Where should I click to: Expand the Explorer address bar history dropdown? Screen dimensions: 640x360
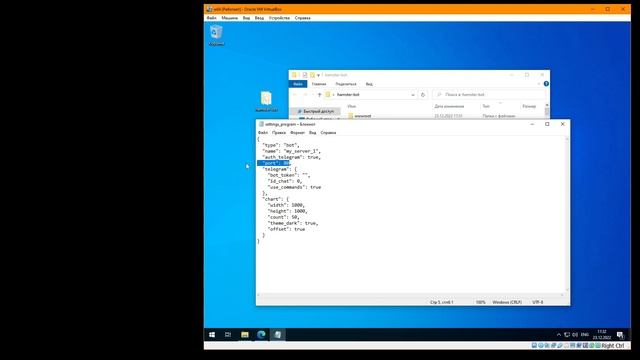413,95
